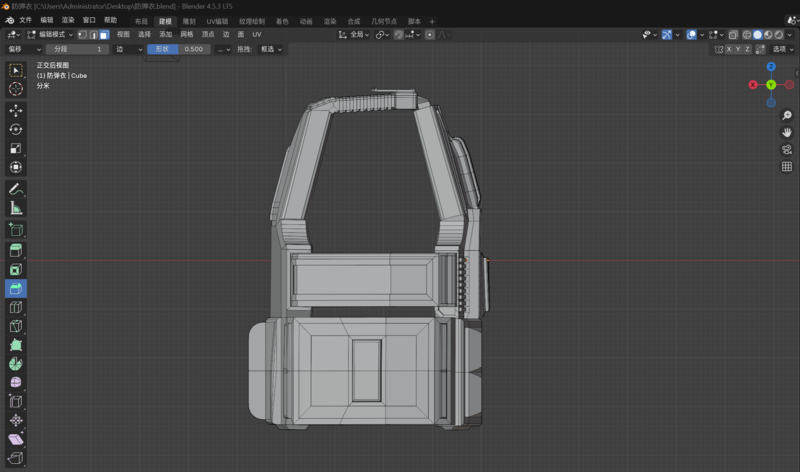Image resolution: width=800 pixels, height=472 pixels.
Task: Select the Cursor tool
Action: pyautogui.click(x=16, y=89)
